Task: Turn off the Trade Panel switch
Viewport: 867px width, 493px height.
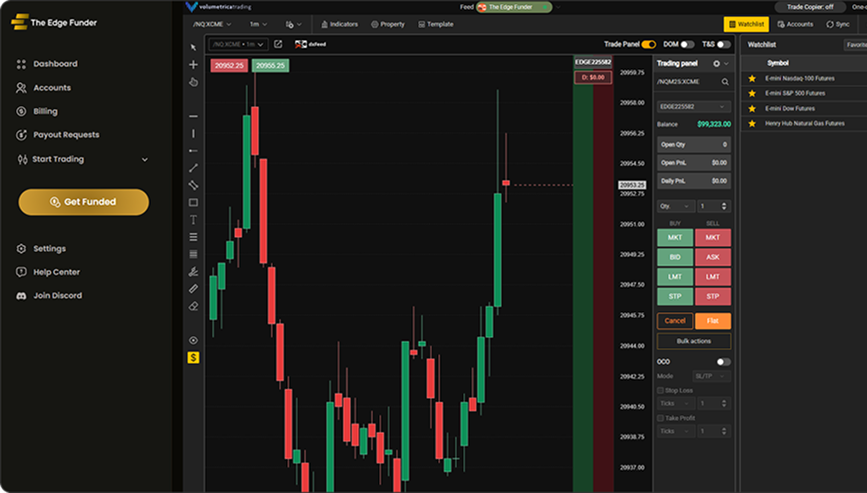Action: [649, 44]
